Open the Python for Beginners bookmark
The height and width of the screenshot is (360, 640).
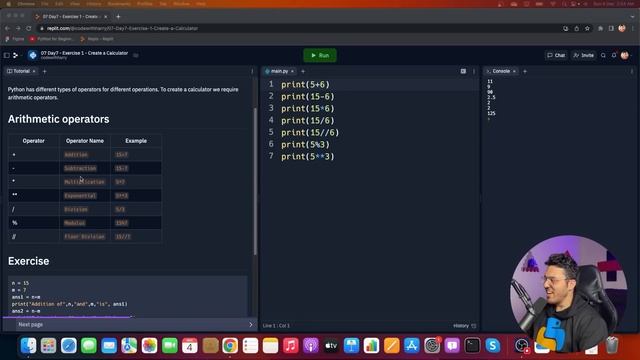pos(52,39)
